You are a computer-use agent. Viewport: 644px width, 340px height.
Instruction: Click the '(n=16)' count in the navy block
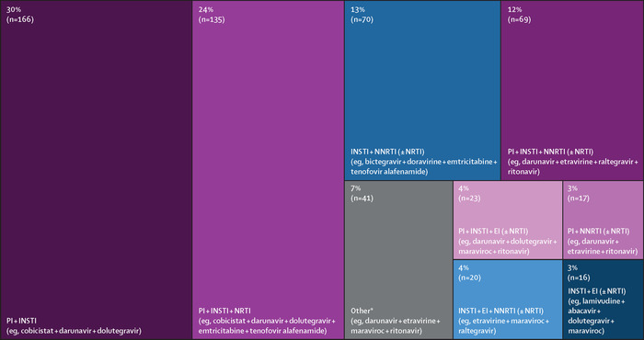[579, 278]
